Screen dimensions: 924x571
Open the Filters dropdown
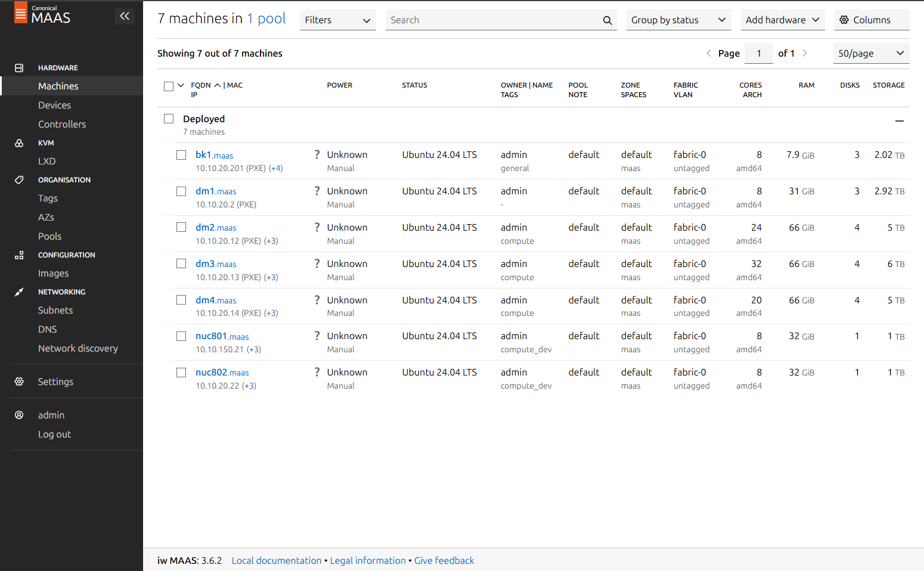(x=337, y=20)
